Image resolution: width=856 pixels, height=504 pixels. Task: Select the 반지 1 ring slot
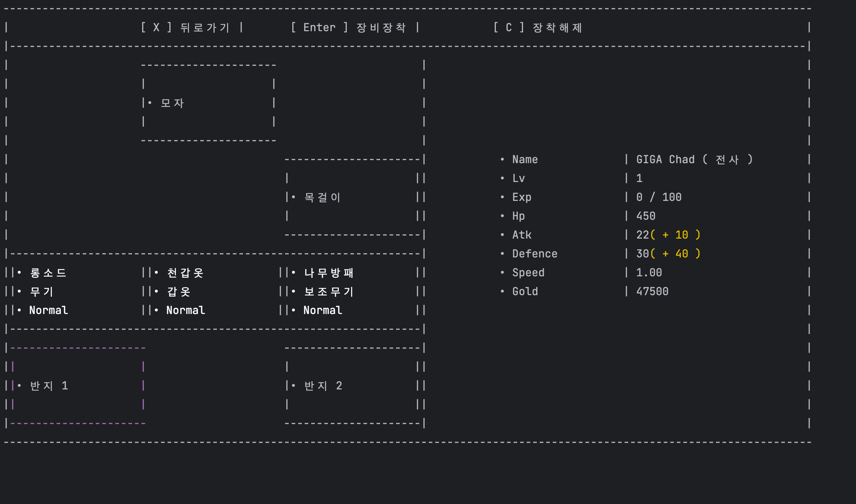(x=49, y=386)
